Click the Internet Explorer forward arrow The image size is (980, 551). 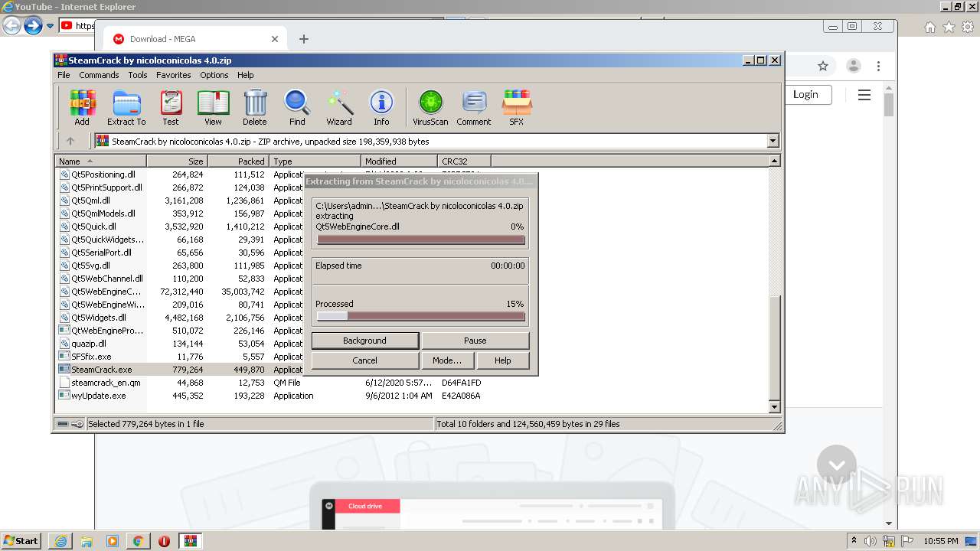click(33, 26)
